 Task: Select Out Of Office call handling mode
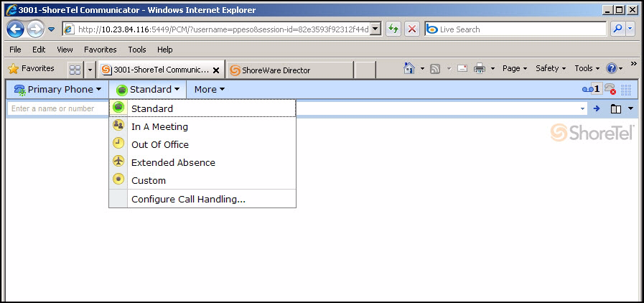coord(202,144)
